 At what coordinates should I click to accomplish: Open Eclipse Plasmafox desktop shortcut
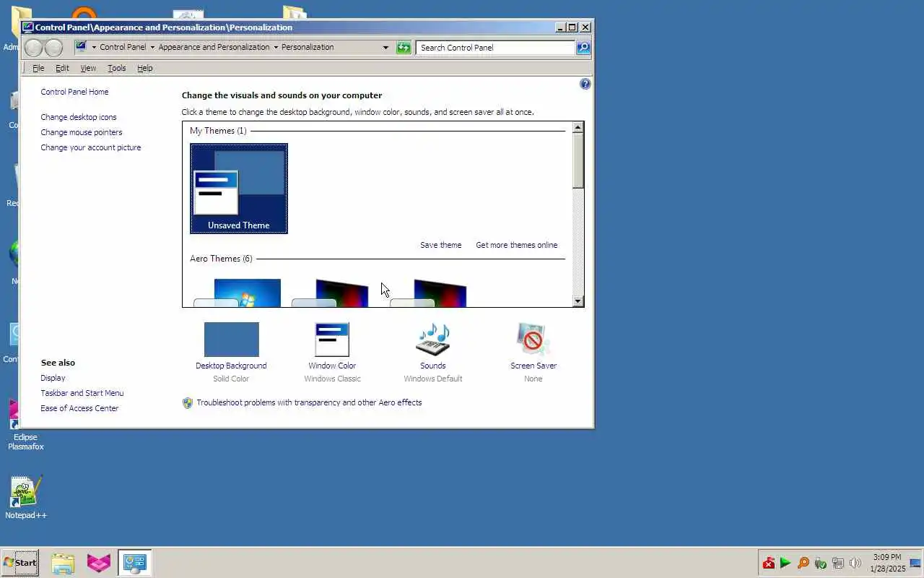point(25,425)
